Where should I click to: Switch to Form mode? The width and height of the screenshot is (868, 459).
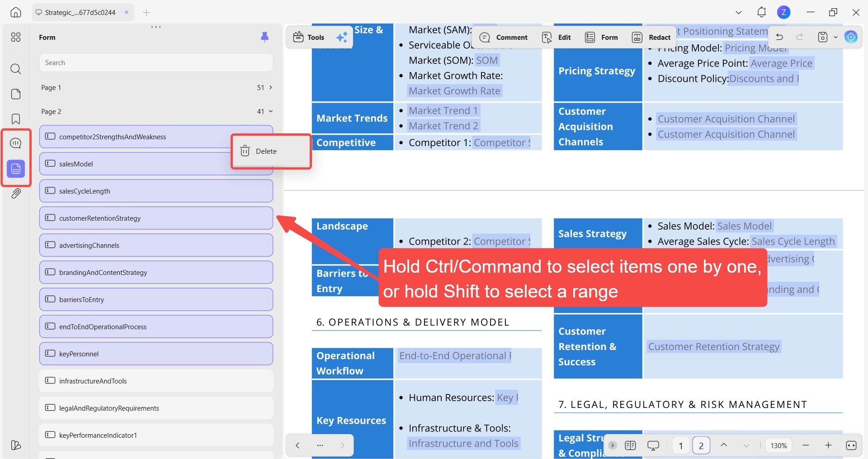[x=602, y=37]
